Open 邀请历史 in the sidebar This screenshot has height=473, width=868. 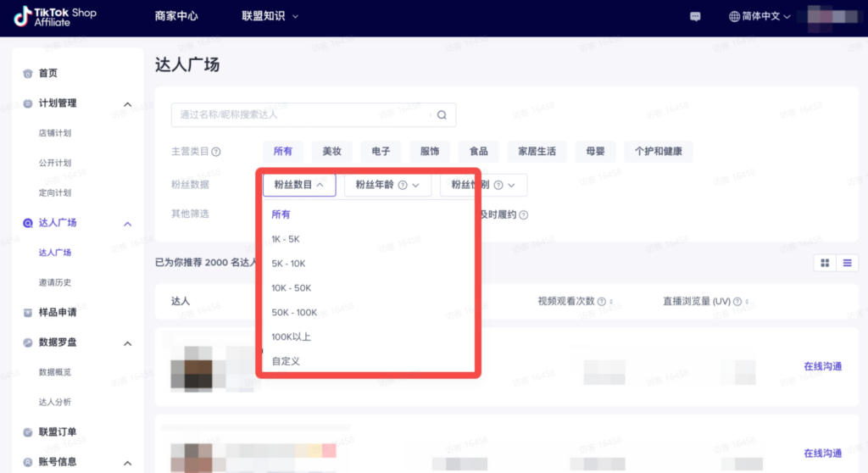(x=55, y=282)
